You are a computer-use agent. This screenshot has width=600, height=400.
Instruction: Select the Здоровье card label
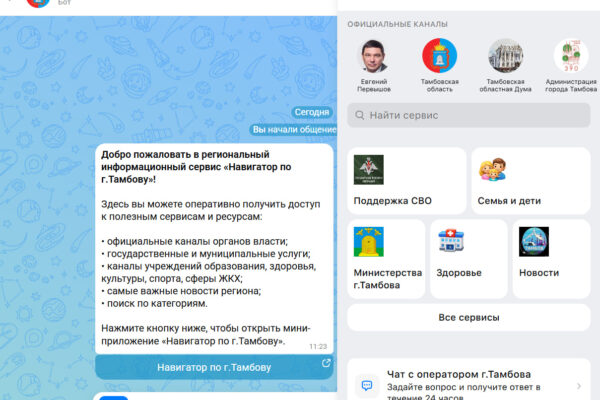click(459, 273)
